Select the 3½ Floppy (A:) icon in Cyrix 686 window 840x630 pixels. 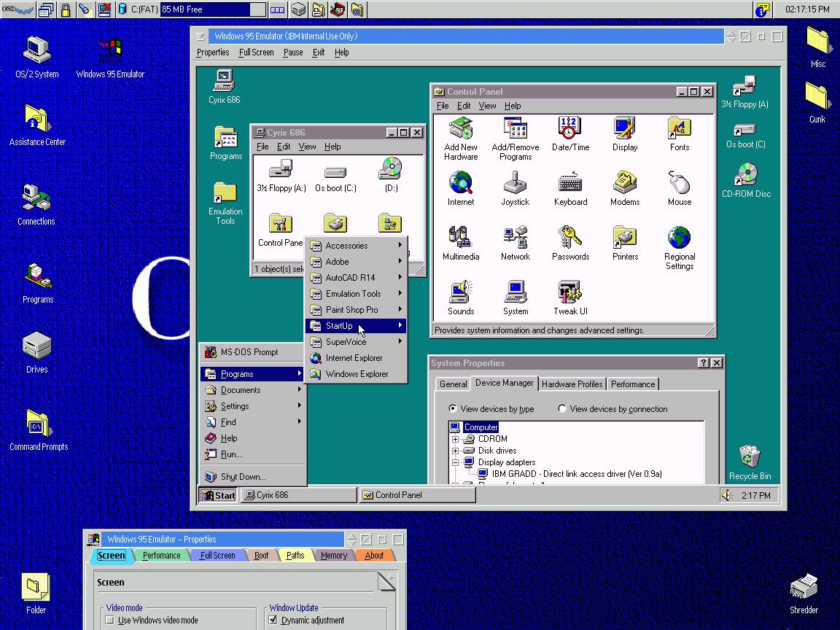click(281, 175)
